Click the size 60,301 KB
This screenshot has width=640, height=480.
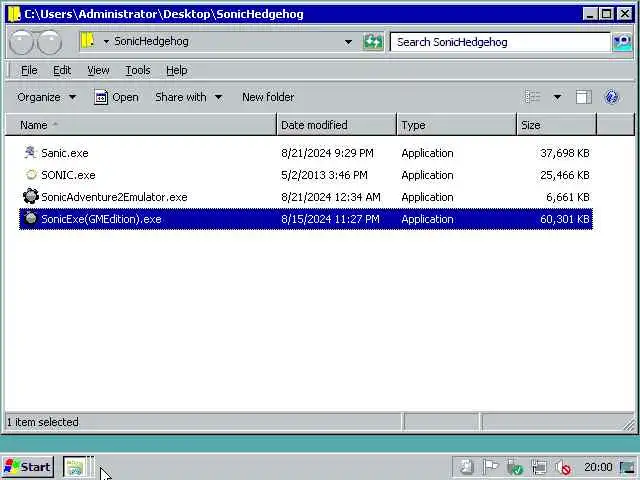coord(564,219)
